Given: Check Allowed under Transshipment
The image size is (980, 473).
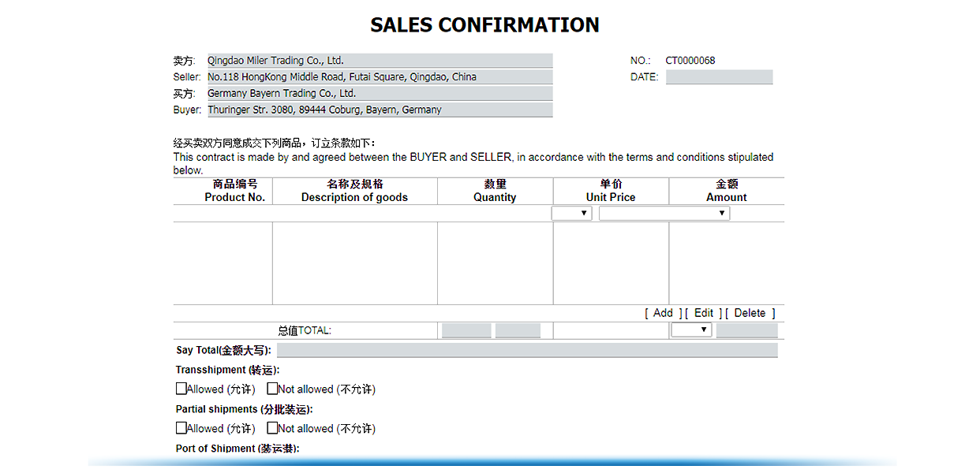Looking at the screenshot, I should click(x=181, y=389).
